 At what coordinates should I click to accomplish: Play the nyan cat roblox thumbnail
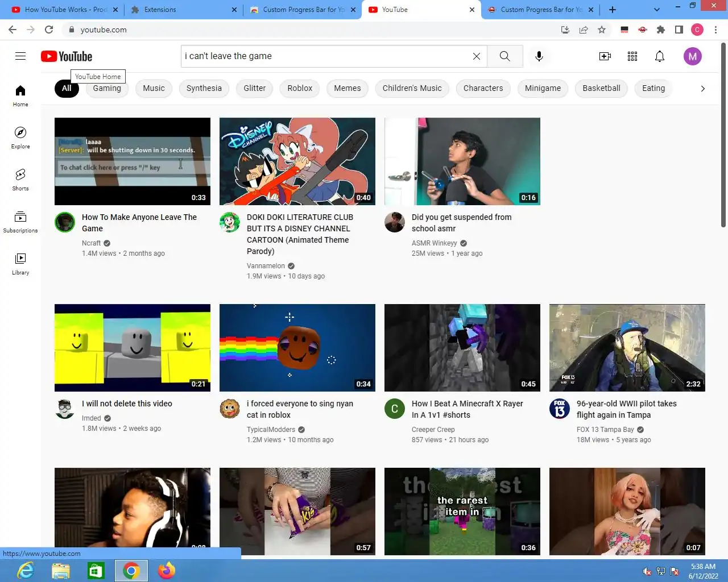(x=297, y=348)
